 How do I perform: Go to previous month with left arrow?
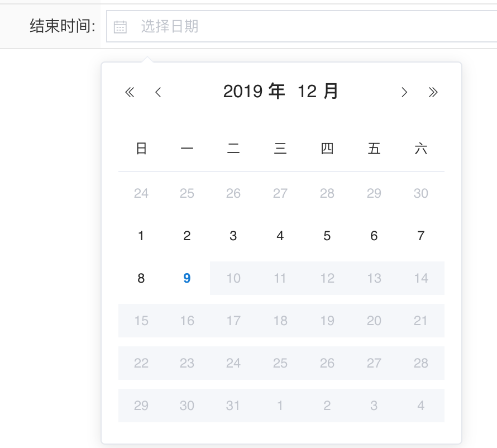158,92
